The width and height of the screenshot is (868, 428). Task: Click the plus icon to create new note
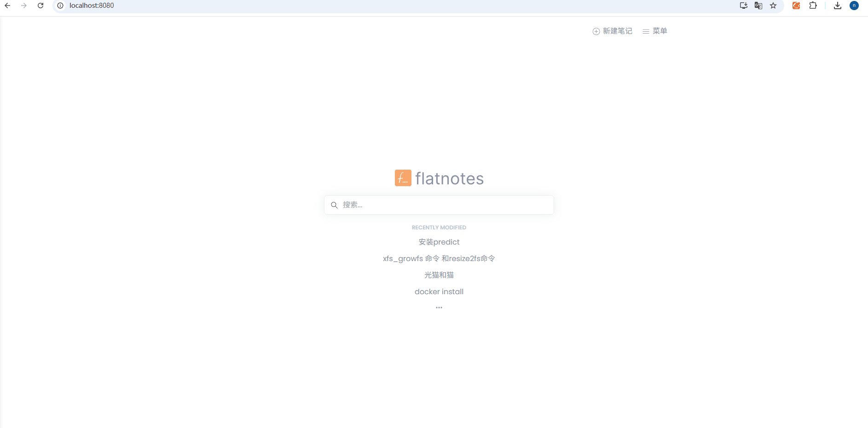(595, 31)
